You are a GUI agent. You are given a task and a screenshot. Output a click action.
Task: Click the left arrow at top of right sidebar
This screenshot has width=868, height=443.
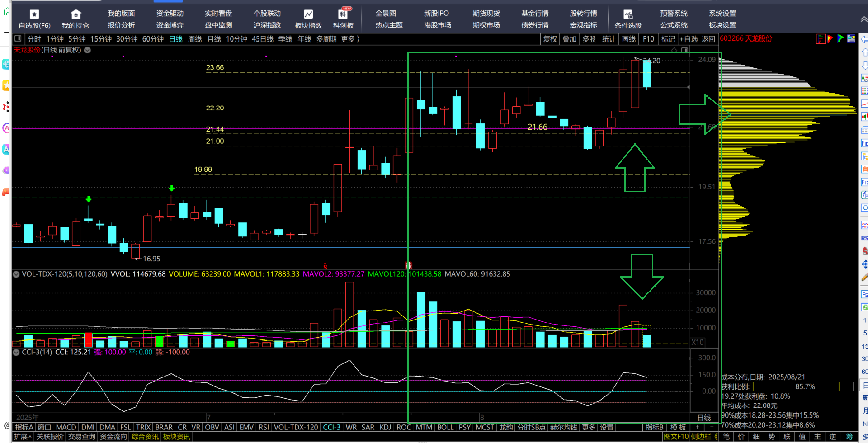tap(864, 39)
